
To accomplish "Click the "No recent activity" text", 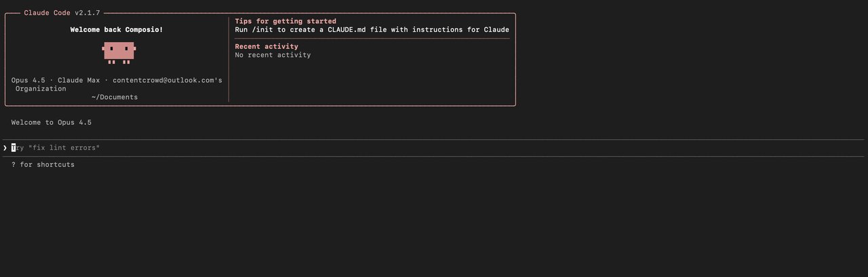I will (x=273, y=55).
